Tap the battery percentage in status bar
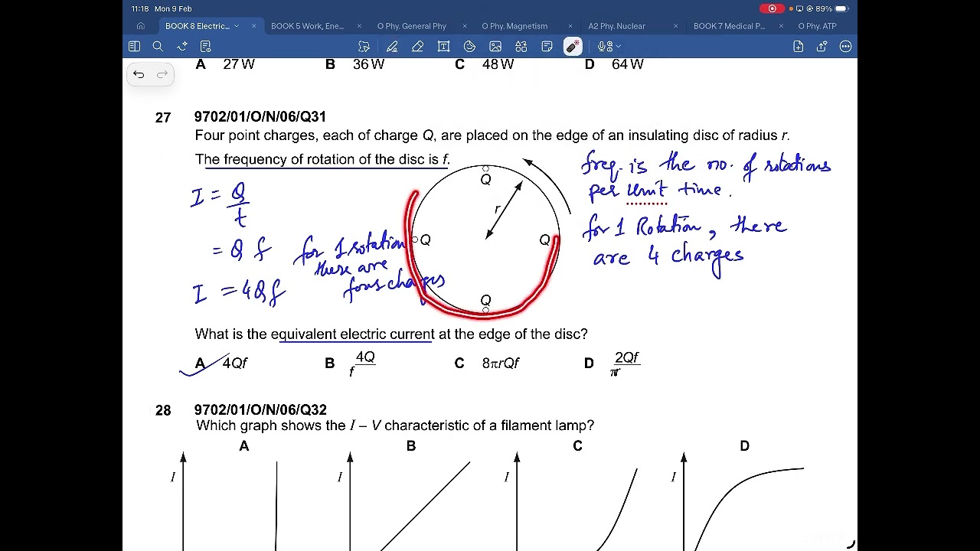980x551 pixels. coord(824,8)
